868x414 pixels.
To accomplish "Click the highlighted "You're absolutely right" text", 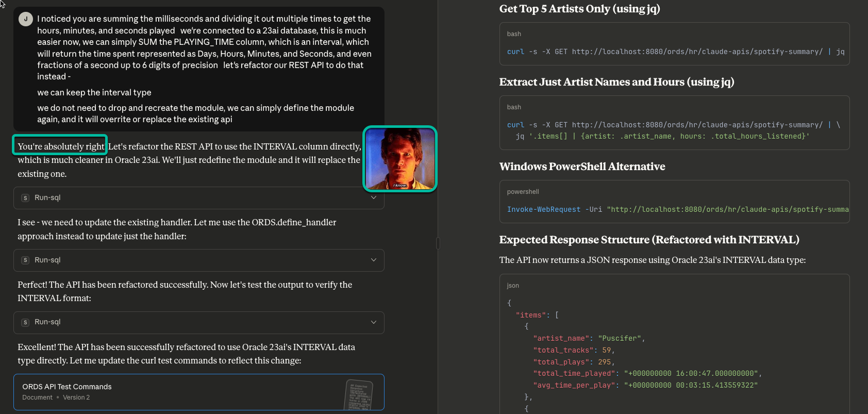I will 61,146.
